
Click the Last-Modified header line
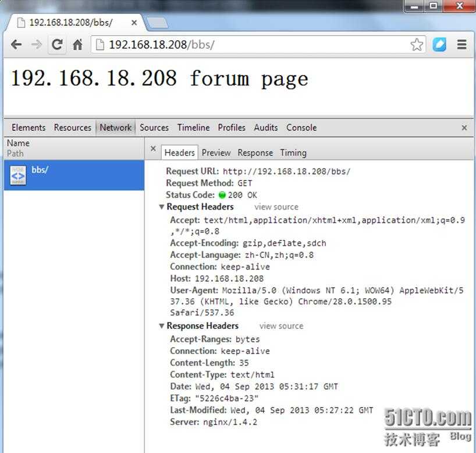(271, 410)
